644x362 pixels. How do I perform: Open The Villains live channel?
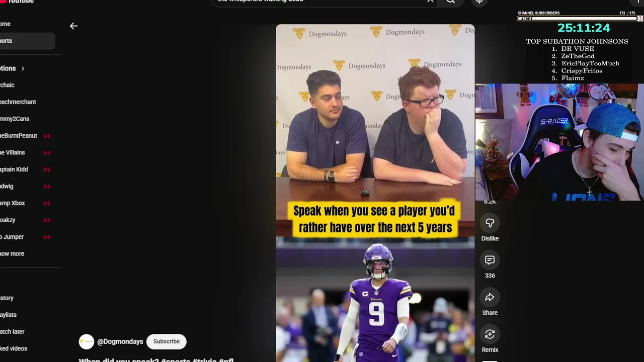(x=28, y=152)
